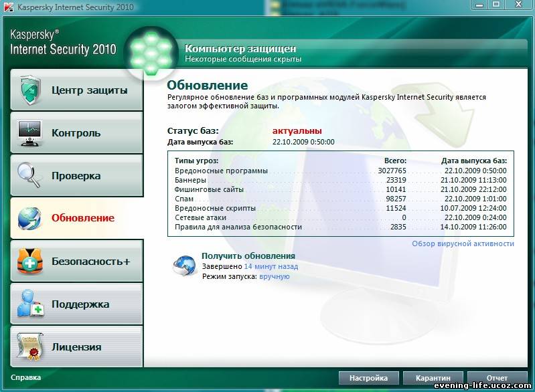The height and width of the screenshot is (392, 535).
Task: Click the life vest icon for Безопасность+
Action: (29, 261)
